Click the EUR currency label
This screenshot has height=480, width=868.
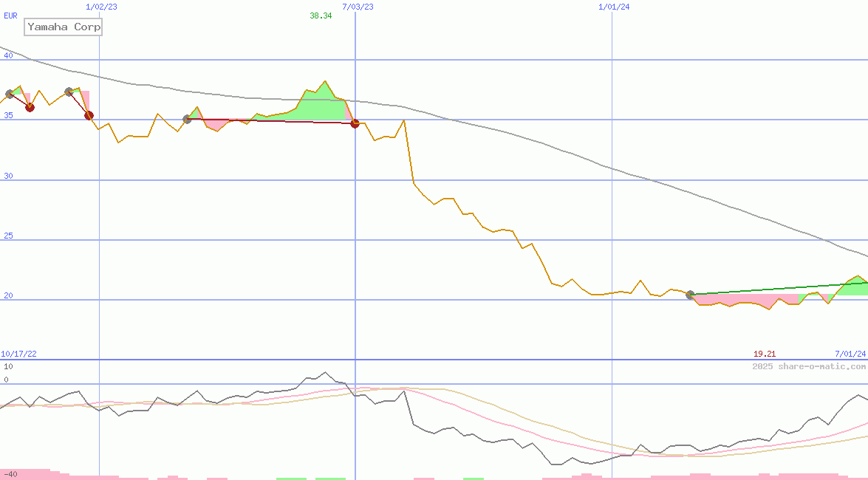click(10, 16)
